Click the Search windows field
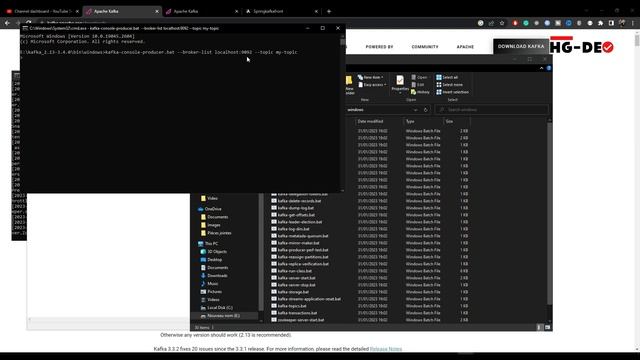This screenshot has width=640, height=360. pyautogui.click(x=492, y=110)
